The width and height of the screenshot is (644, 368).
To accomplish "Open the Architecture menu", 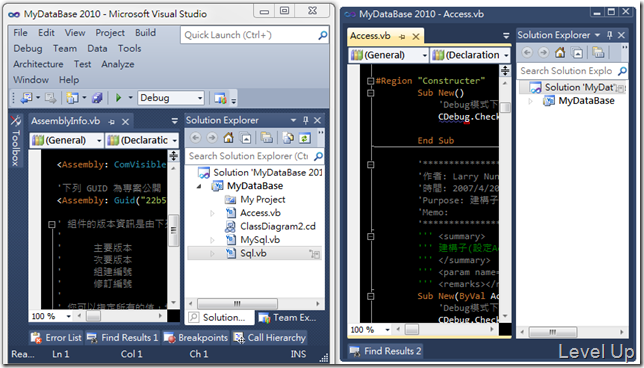I will tap(38, 64).
